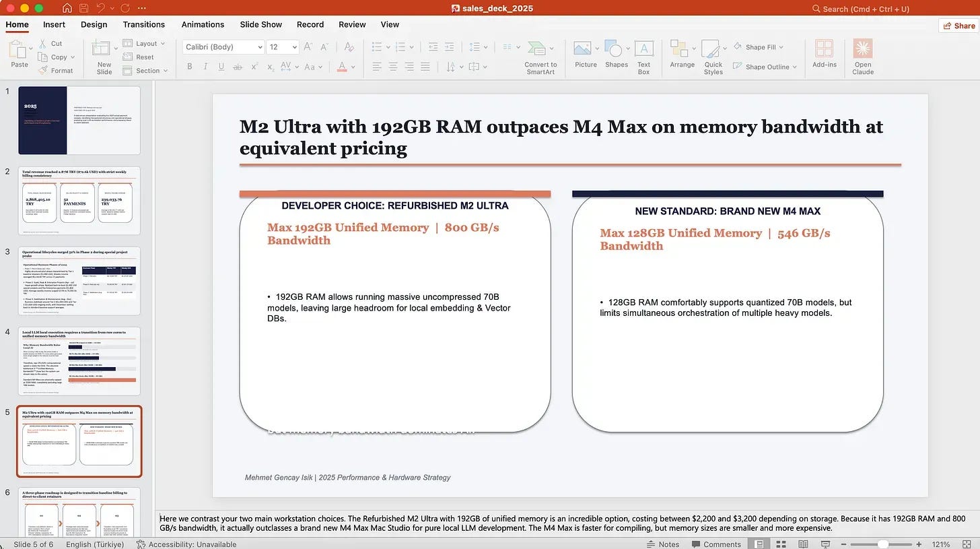This screenshot has width=980, height=549.
Task: Toggle the Notes pane
Action: [x=662, y=544]
